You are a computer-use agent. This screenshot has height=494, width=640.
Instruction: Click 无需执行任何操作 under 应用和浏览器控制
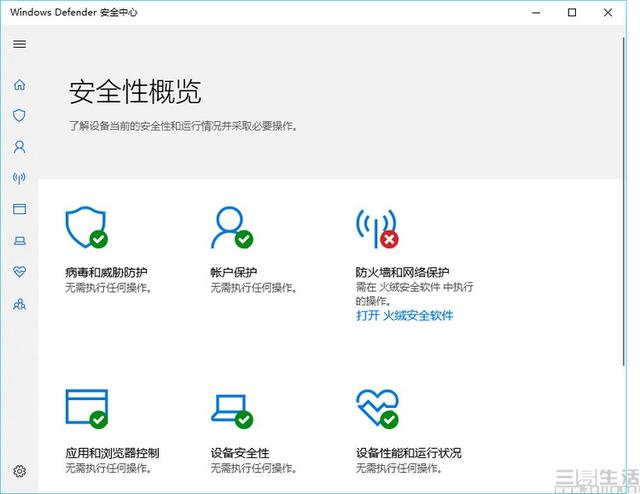109,468
